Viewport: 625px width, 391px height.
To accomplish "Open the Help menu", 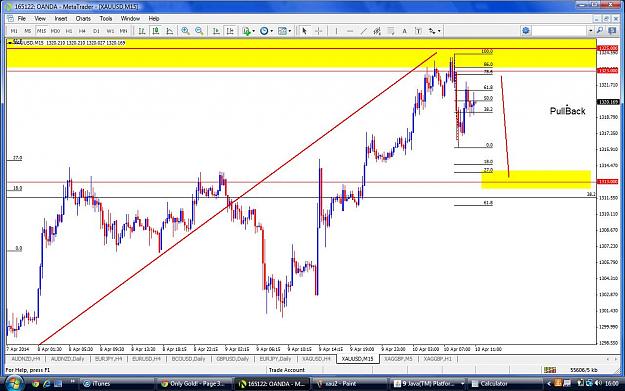I will (154, 18).
